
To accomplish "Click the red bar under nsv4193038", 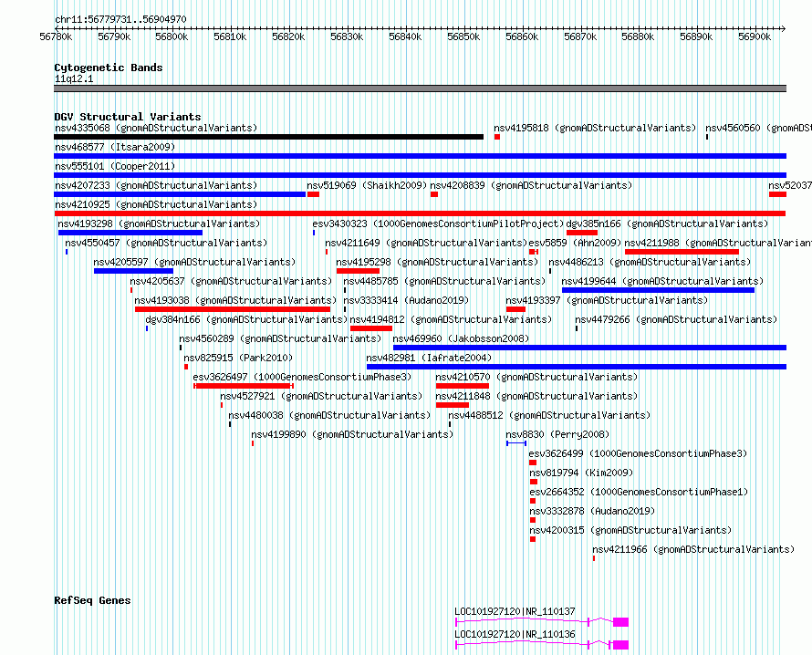I will 233,309.
